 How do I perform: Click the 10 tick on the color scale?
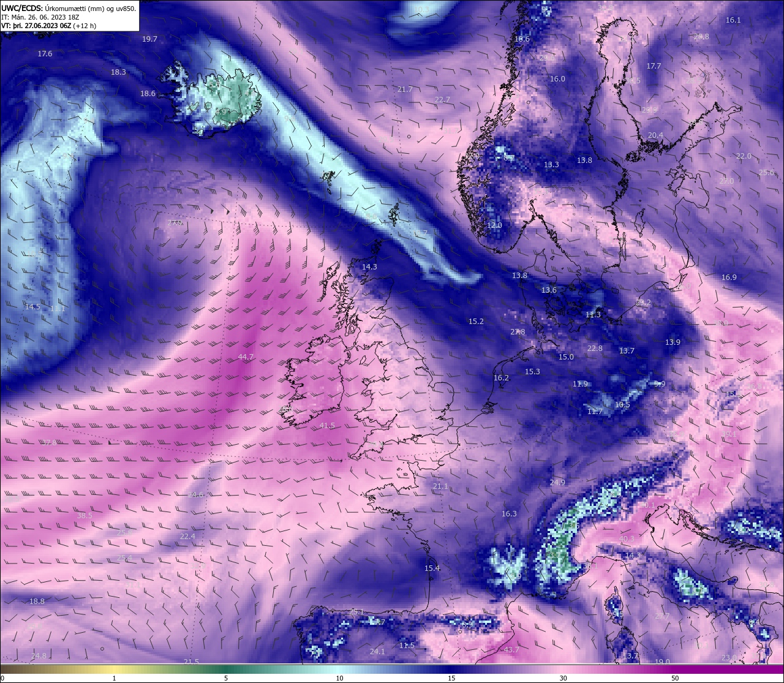click(x=339, y=678)
